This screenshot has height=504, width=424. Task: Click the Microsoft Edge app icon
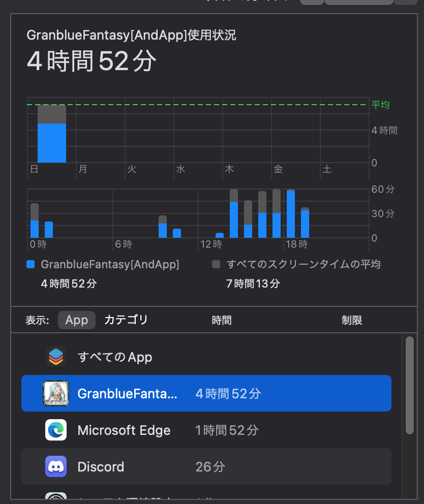click(56, 430)
